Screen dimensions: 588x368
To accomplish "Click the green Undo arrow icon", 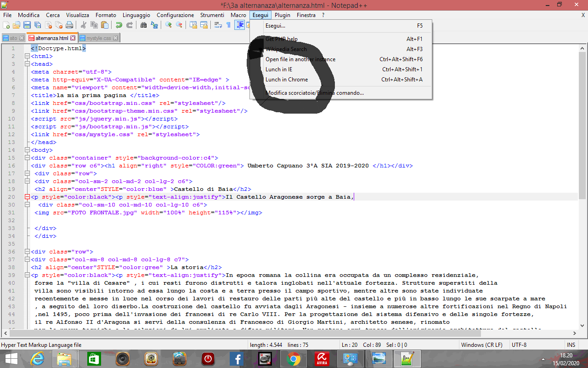I will coord(119,25).
